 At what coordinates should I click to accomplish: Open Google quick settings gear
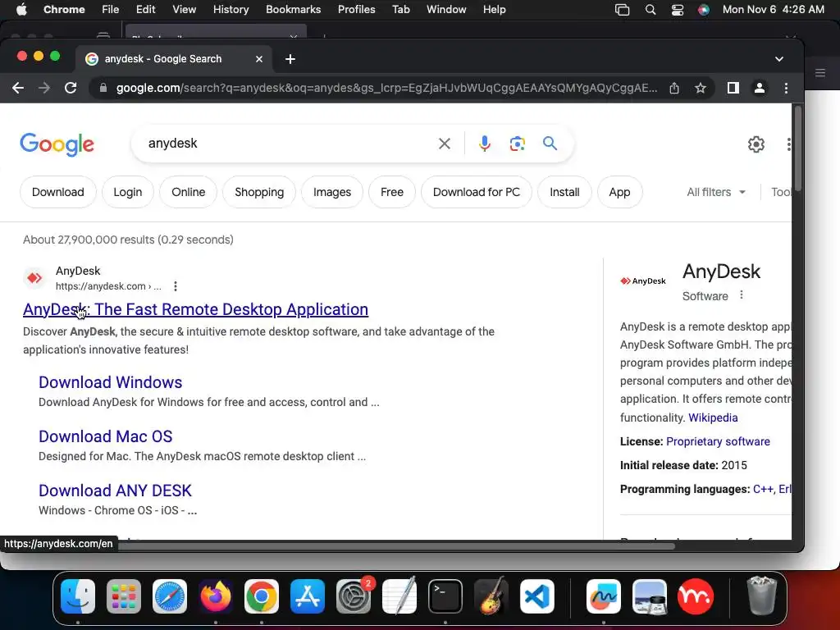click(x=756, y=144)
